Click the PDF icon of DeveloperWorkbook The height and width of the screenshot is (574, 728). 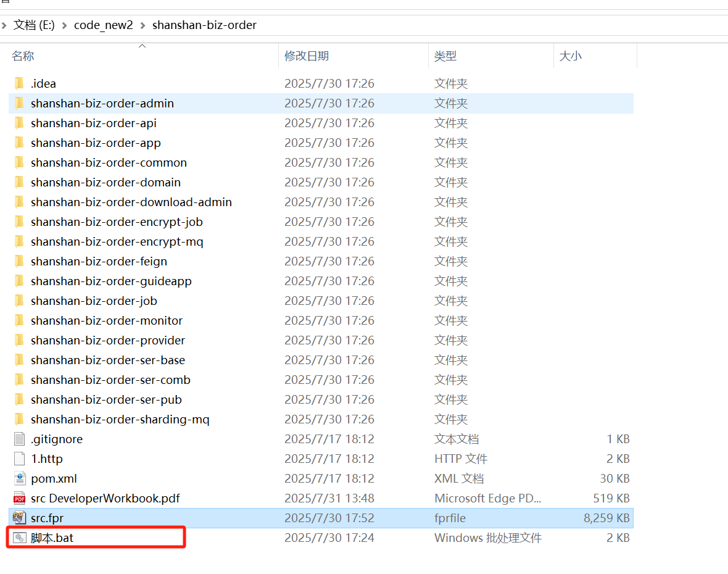pos(20,498)
